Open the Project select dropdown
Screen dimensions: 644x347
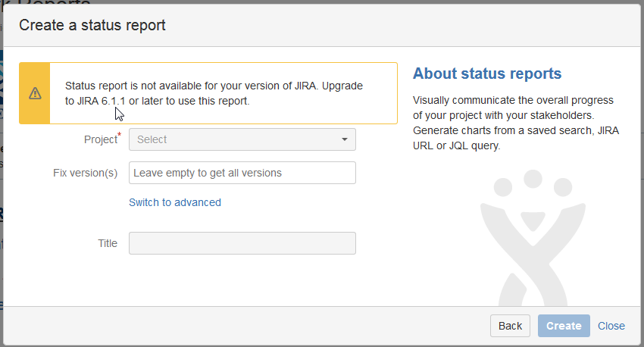tap(242, 139)
